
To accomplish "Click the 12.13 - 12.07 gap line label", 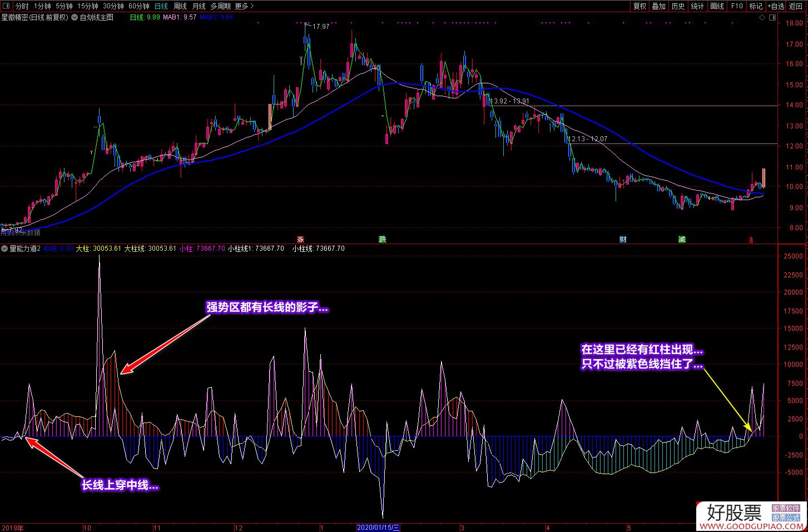I will [588, 139].
